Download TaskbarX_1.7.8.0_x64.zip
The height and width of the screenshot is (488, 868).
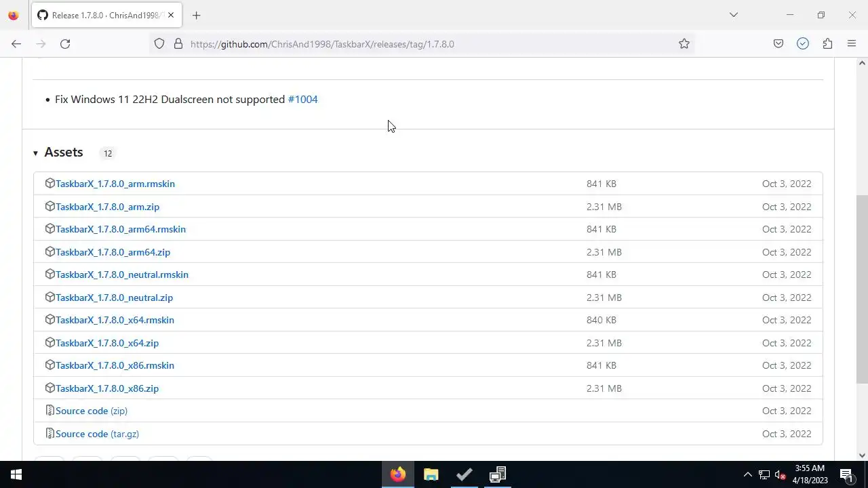click(107, 343)
